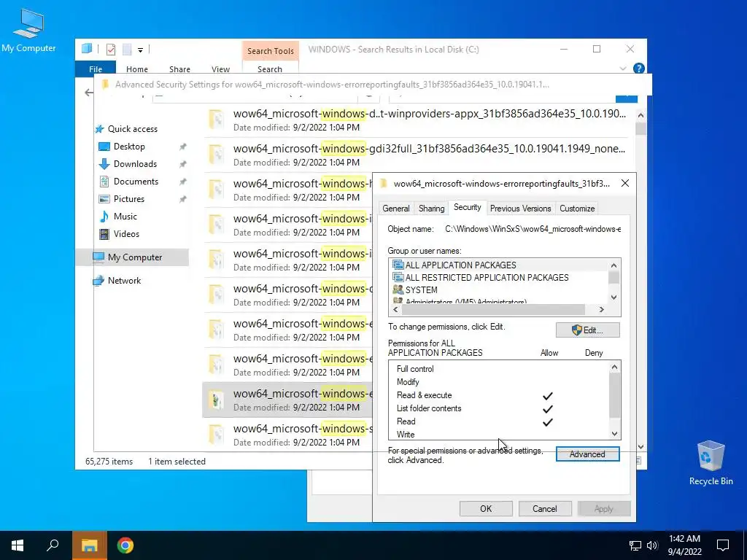Select the Search ribbon tab
Viewport: 747px width, 560px height.
270,69
